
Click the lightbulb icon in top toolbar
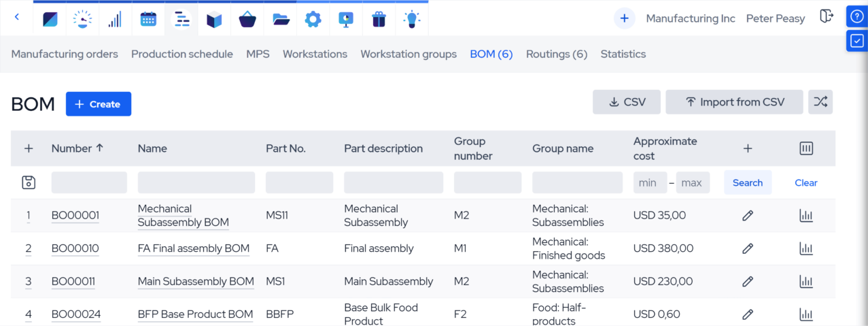point(411,19)
